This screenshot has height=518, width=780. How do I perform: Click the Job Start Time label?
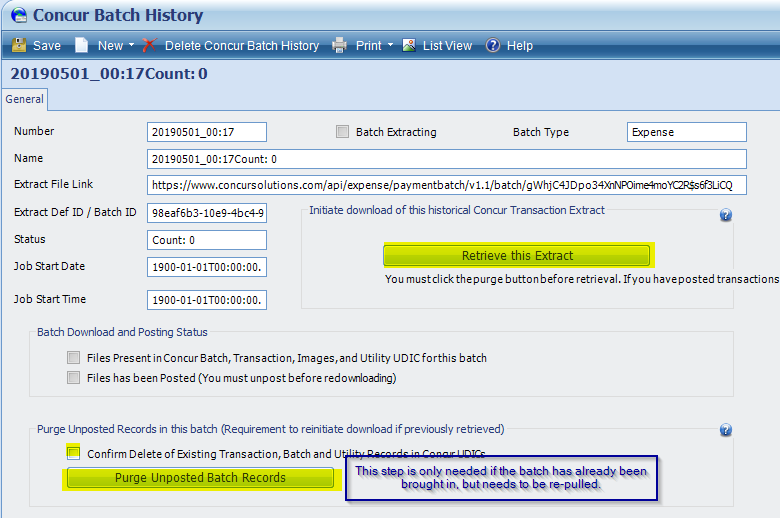[50, 299]
